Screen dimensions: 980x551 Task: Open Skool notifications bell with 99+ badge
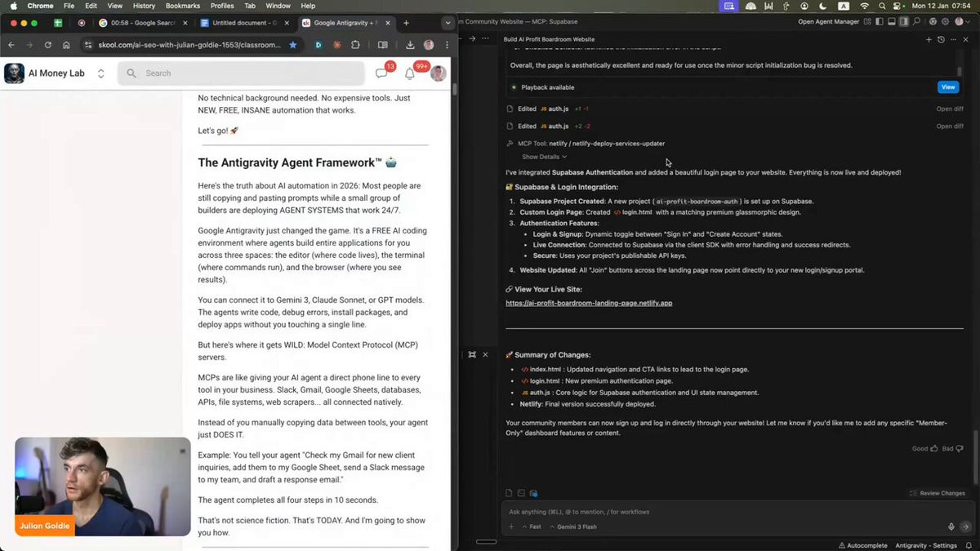[410, 73]
